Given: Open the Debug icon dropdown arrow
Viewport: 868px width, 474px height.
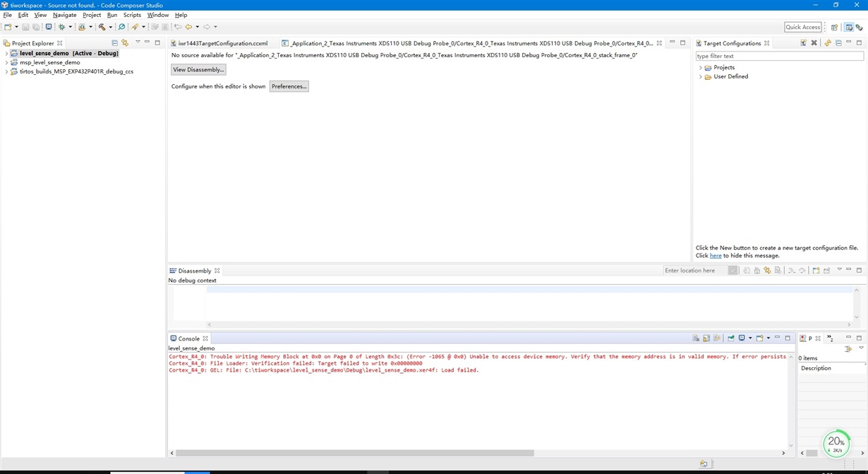Looking at the screenshot, I should (x=71, y=27).
